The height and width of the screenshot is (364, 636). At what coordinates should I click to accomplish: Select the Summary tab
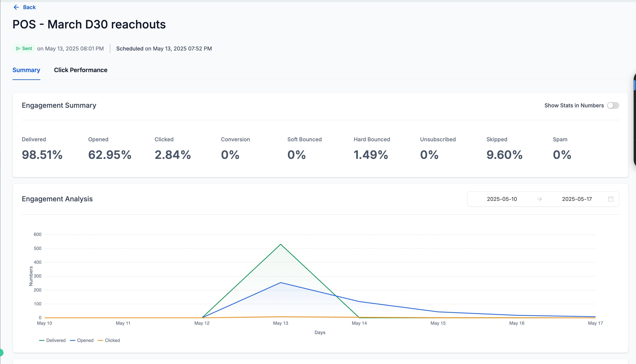pyautogui.click(x=26, y=70)
